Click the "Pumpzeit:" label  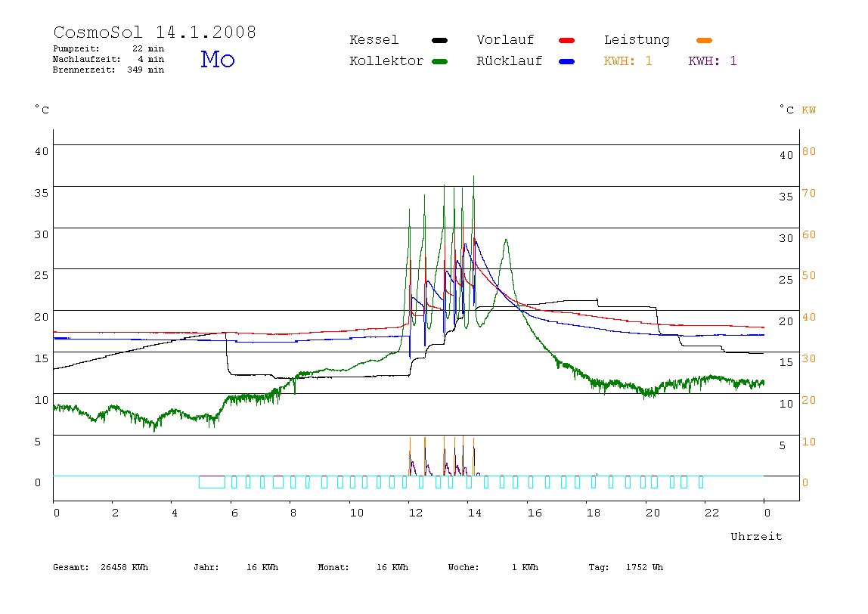point(76,48)
